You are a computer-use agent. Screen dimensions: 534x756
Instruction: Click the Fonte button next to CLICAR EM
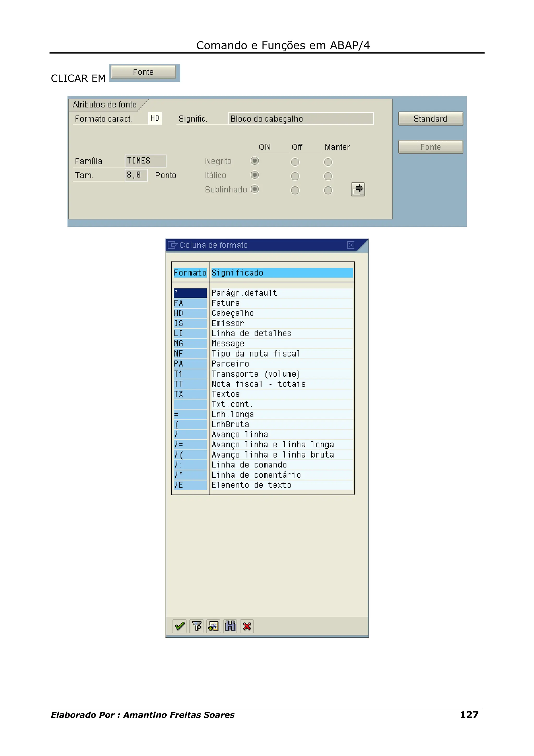[143, 72]
